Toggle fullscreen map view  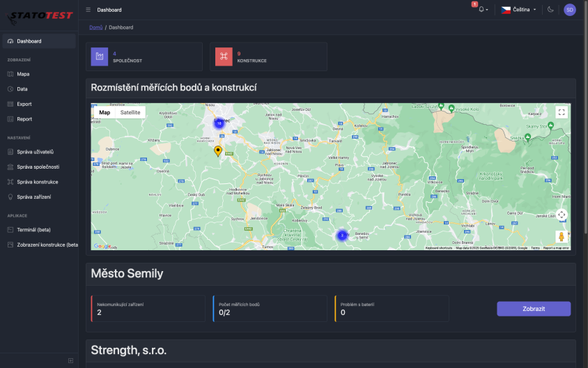pos(562,112)
